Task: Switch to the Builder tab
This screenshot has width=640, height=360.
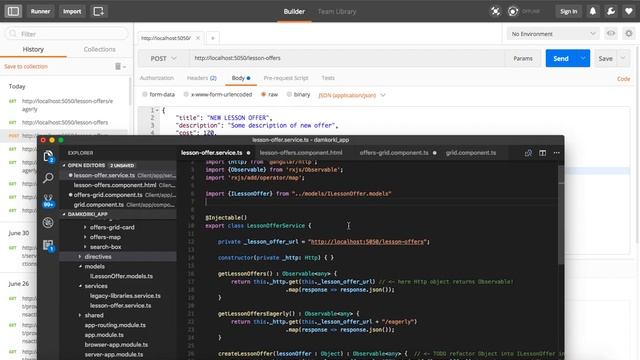Action: (294, 11)
